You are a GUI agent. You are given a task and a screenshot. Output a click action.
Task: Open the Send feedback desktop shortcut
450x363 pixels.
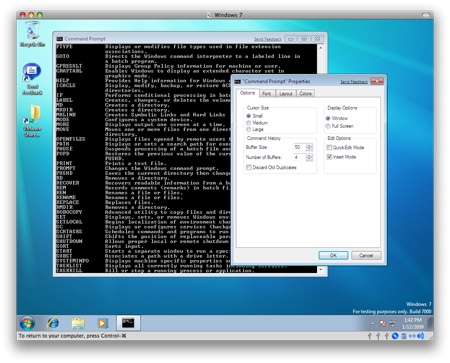click(x=32, y=79)
